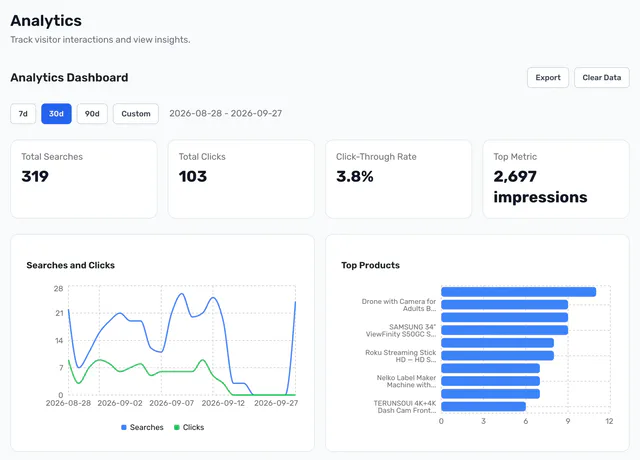Click the 2026-08-28 x-axis label
Image resolution: width=640 pixels, height=460 pixels.
[68, 403]
